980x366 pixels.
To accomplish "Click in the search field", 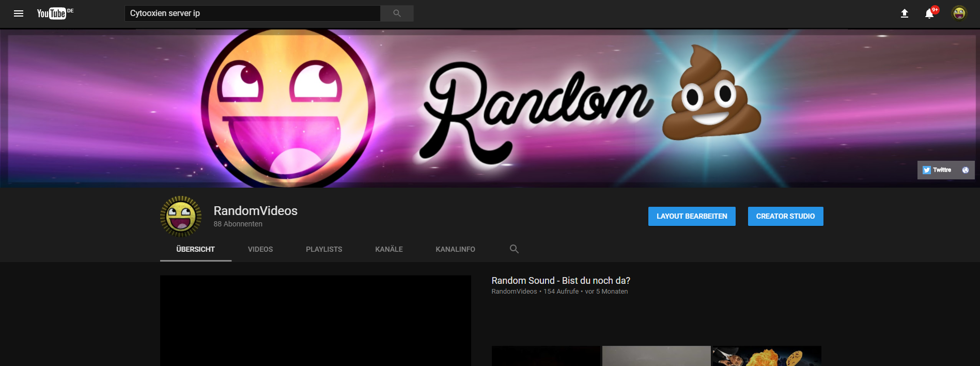I will click(252, 13).
